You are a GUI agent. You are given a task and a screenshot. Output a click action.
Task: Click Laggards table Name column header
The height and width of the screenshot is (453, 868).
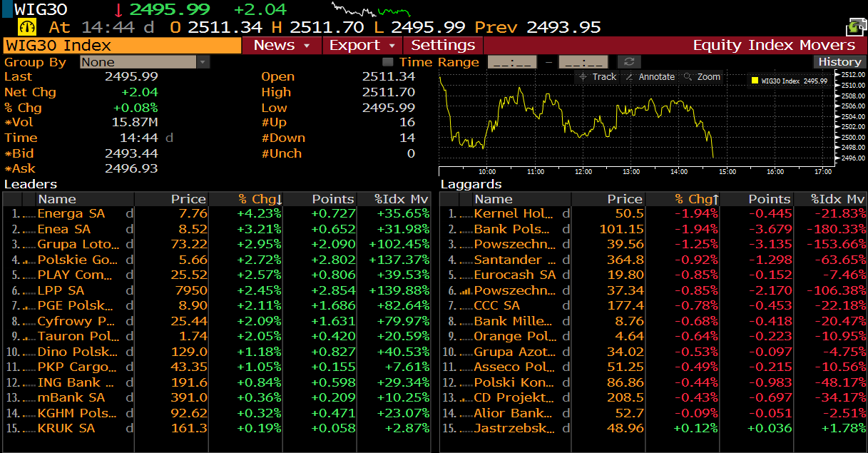coord(522,199)
